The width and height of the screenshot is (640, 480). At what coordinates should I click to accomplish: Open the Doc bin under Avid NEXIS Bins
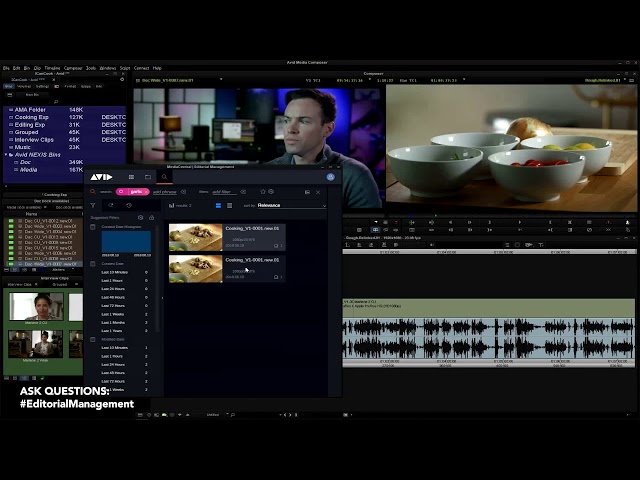pyautogui.click(x=25, y=162)
